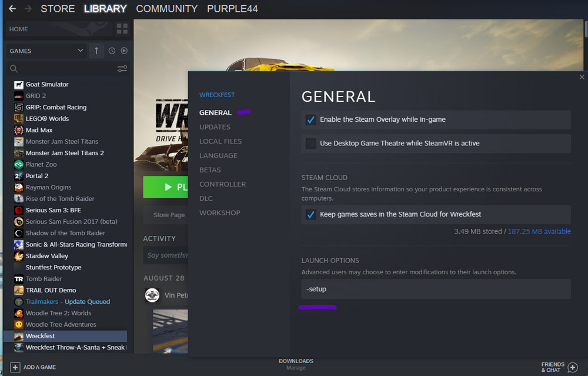588x376 pixels.
Task: Go forward with the forward arrow
Action: point(28,9)
